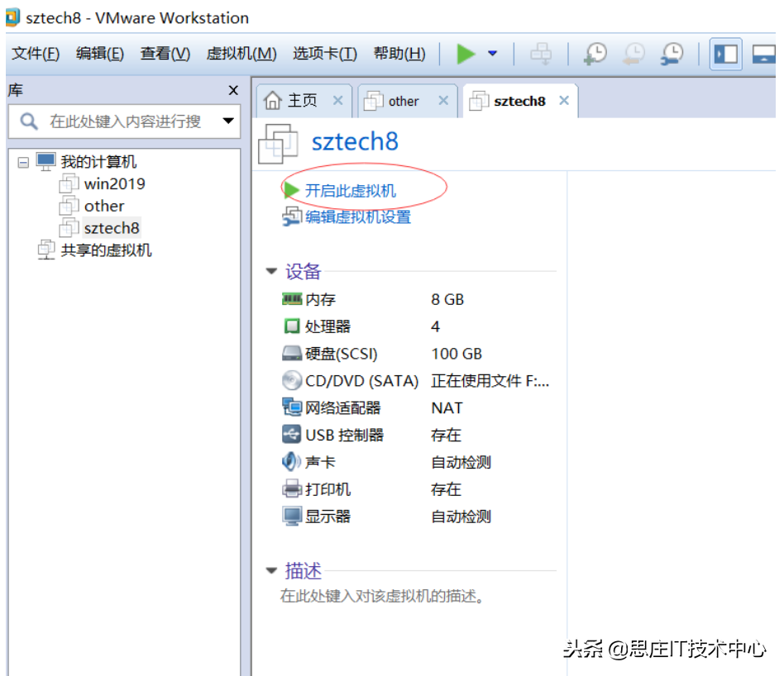Image resolution: width=784 pixels, height=676 pixels.
Task: Open memory settings via the 内存 device icon
Action: point(293,299)
